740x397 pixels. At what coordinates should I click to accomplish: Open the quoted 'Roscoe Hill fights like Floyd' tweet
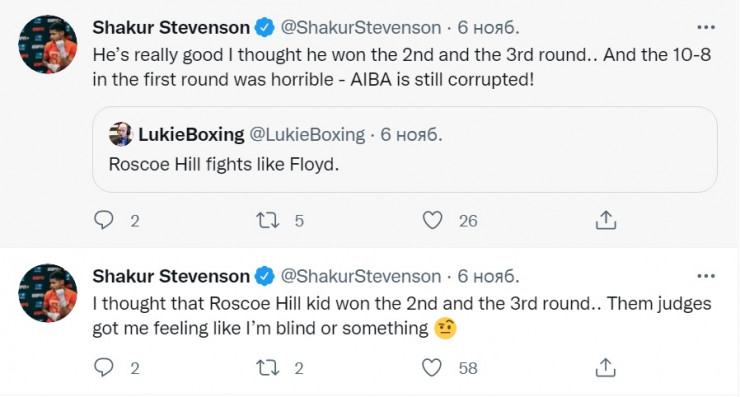click(x=405, y=149)
